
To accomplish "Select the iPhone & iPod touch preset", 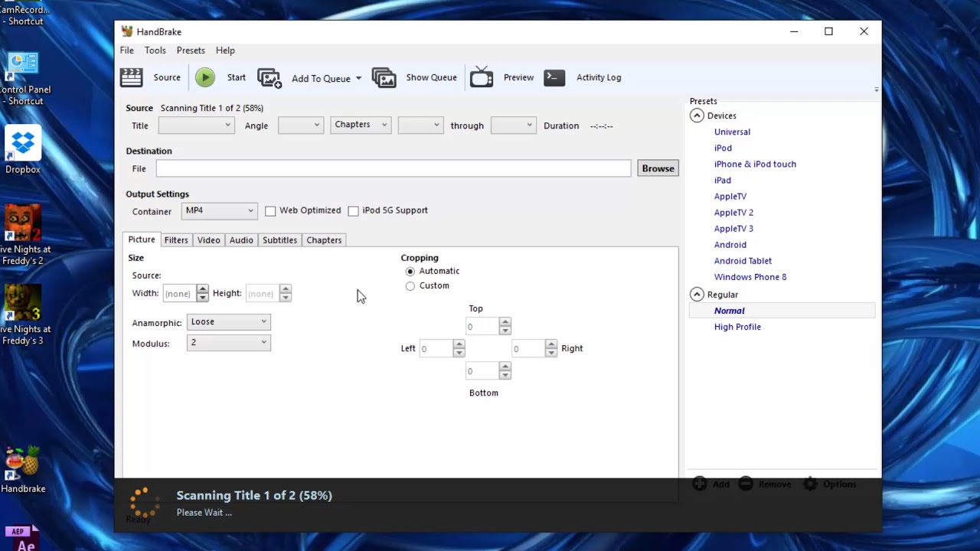I will click(755, 164).
